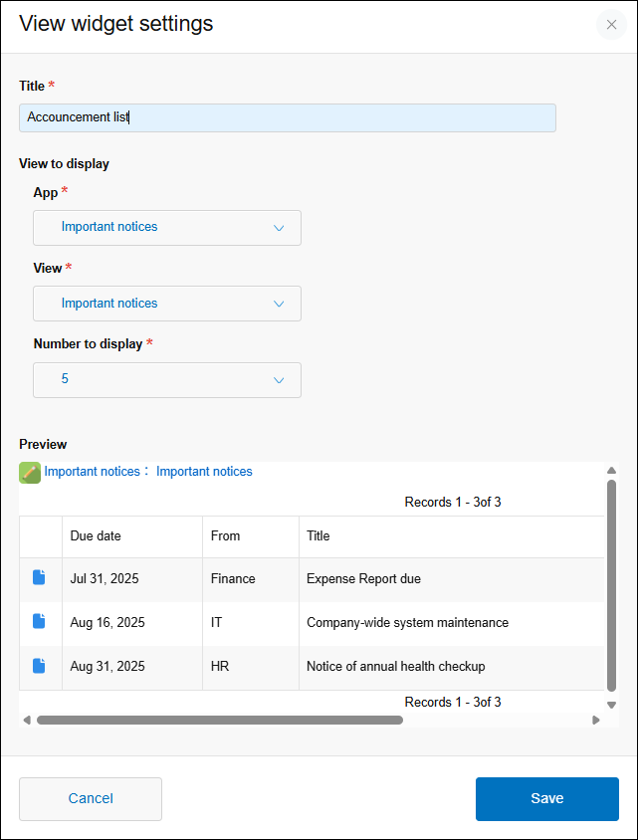Open the Number to display dropdown
The image size is (638, 840).
pyautogui.click(x=166, y=379)
